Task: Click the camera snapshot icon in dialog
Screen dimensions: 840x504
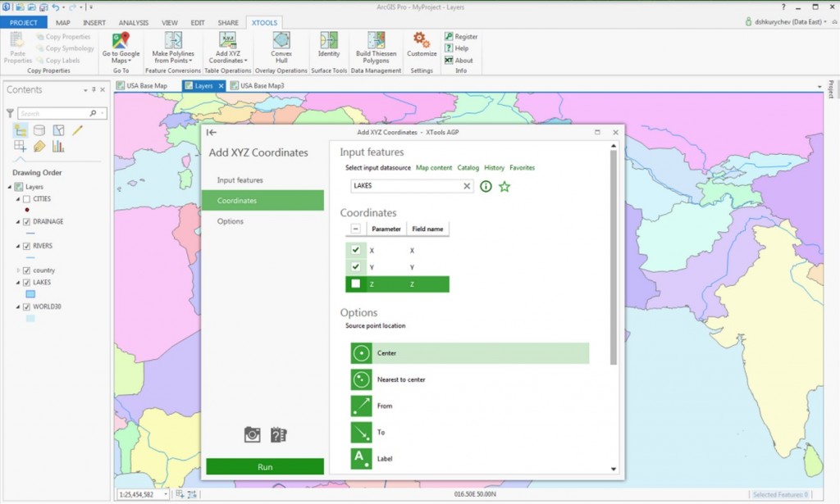Action: tap(252, 434)
